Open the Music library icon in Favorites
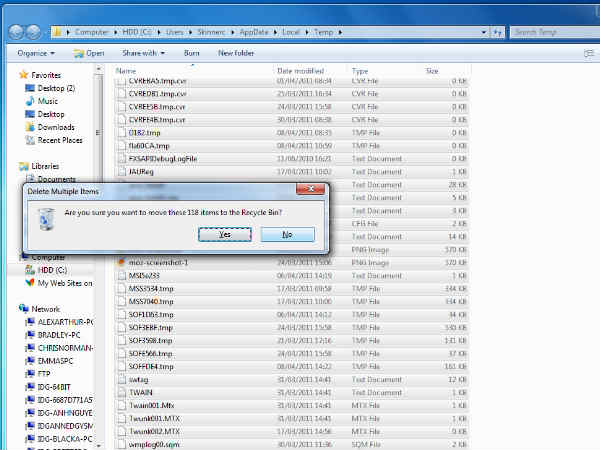The width and height of the screenshot is (600, 450). tap(30, 101)
